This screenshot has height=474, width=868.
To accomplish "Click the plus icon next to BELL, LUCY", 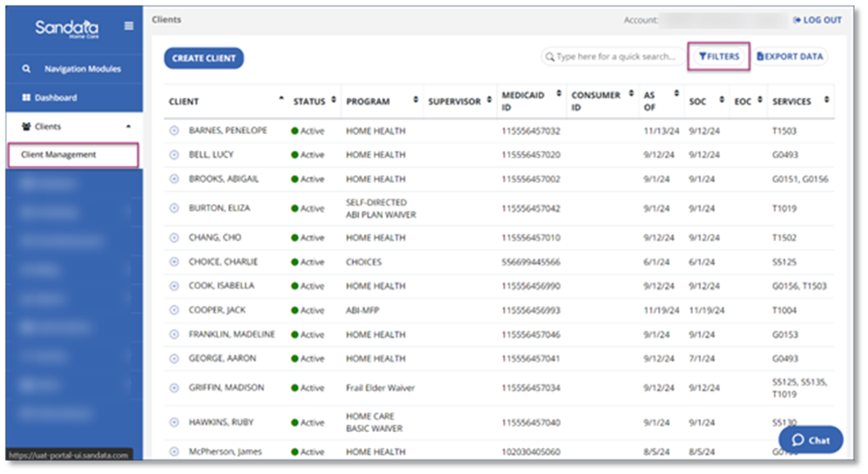I will coord(174,154).
